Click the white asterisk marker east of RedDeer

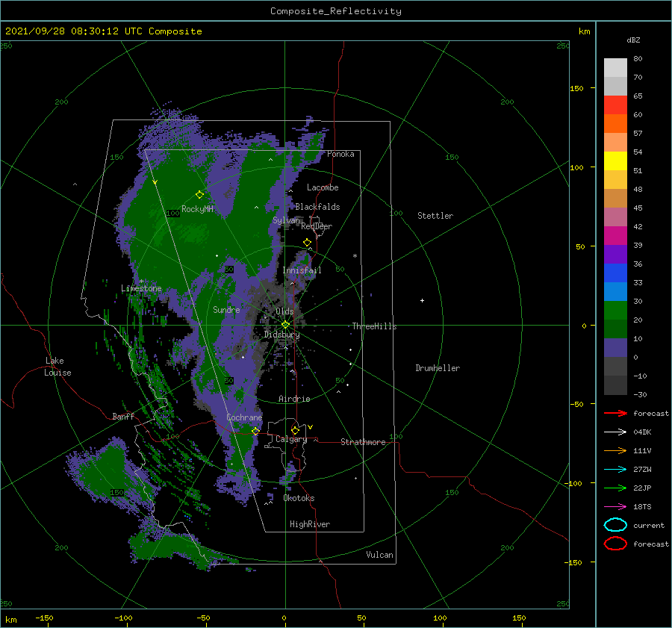(x=355, y=256)
